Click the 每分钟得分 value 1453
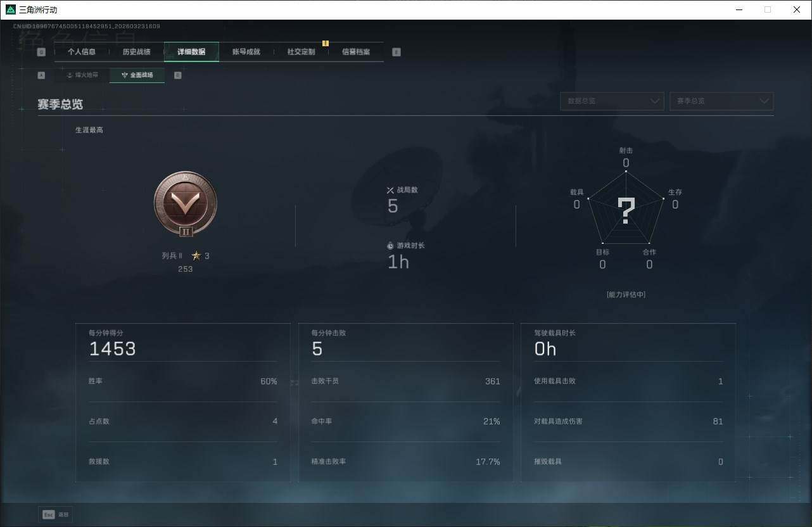Viewport: 812px width, 527px height. coord(113,349)
